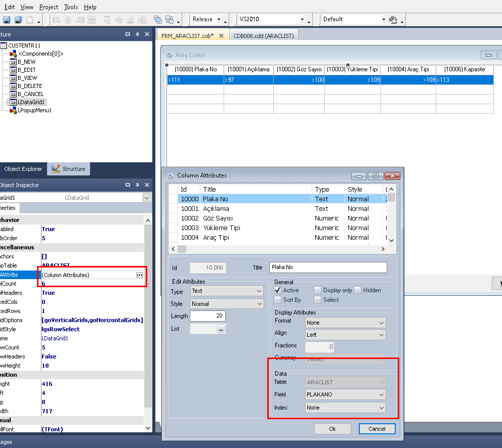Uncheck the Active checkbox
This screenshot has width=502, height=448.
point(277,290)
